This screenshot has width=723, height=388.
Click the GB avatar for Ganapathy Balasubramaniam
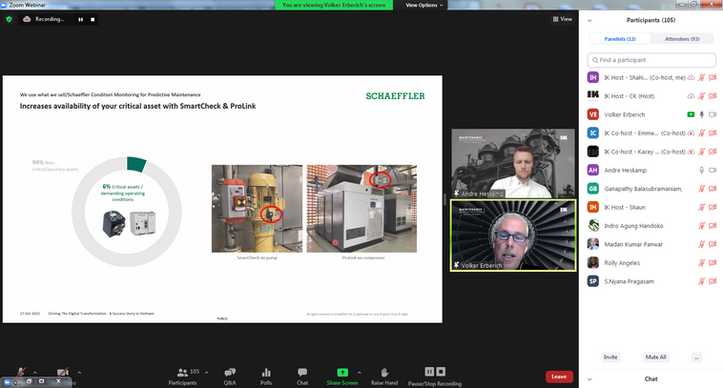coord(593,189)
